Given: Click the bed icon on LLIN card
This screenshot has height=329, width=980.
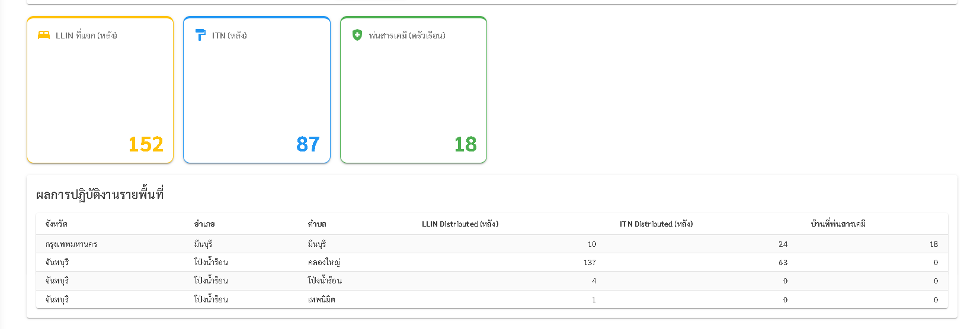Looking at the screenshot, I should (x=44, y=35).
